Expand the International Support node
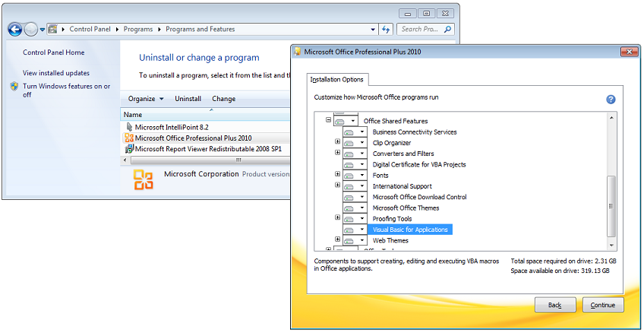644x333 pixels. tap(338, 185)
